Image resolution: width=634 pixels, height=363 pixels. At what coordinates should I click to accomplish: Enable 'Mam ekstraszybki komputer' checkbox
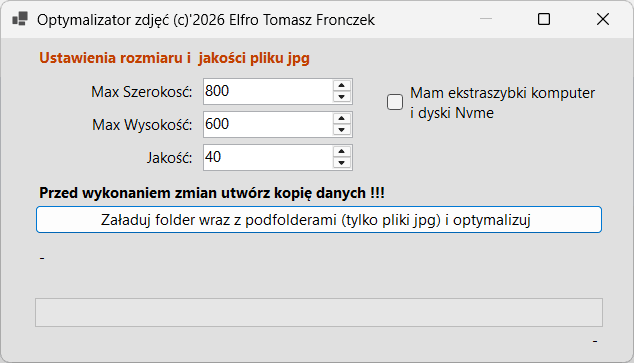pyautogui.click(x=395, y=102)
